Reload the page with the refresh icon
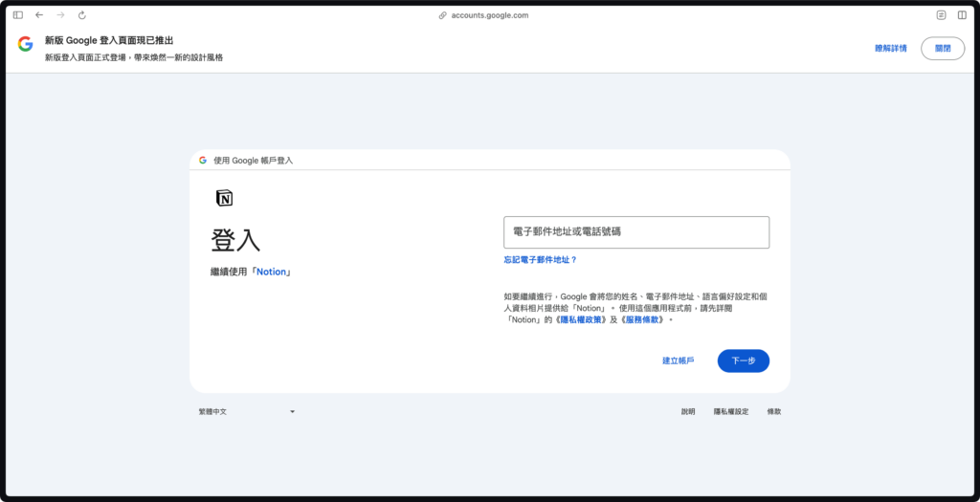Image resolution: width=980 pixels, height=502 pixels. coord(82,15)
